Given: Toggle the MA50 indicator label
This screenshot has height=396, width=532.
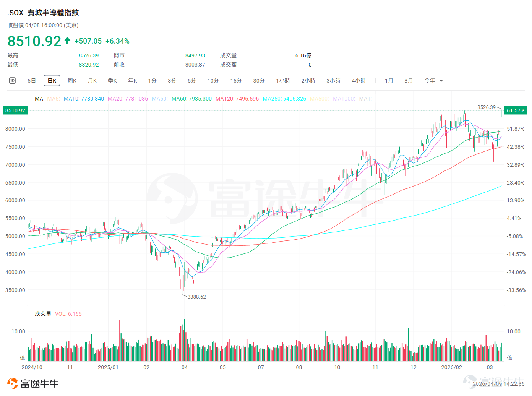Looking at the screenshot, I should (160, 99).
